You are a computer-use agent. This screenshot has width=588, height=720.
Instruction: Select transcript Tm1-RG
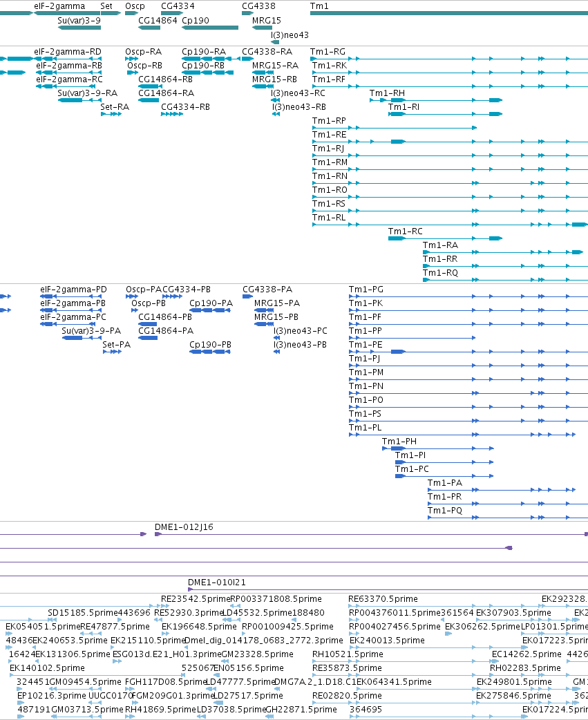[x=328, y=52]
